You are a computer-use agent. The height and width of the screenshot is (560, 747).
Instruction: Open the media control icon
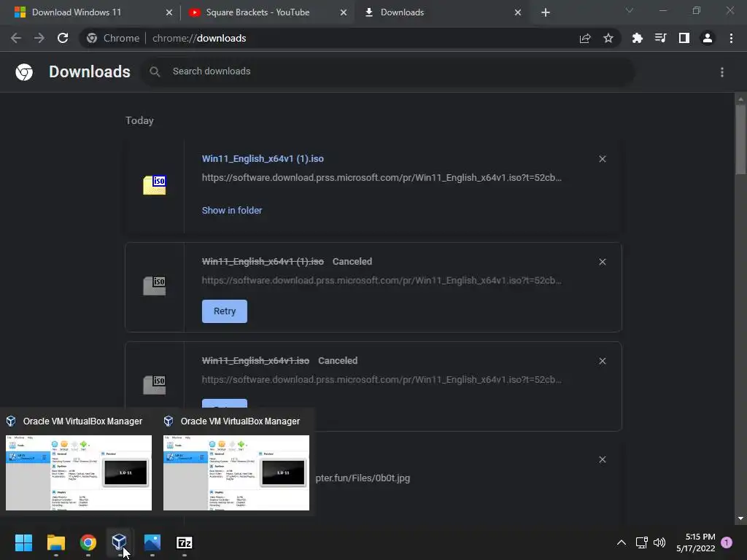(x=660, y=38)
